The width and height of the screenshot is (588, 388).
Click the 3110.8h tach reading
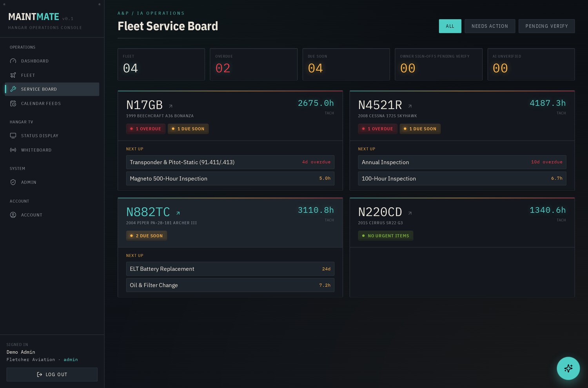(316, 210)
